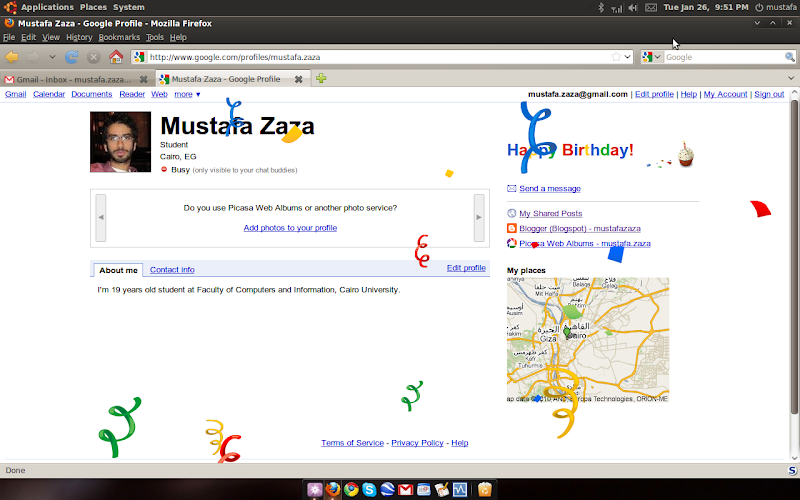Reload the current page
Viewport: 800px width, 500px height.
coord(71,57)
